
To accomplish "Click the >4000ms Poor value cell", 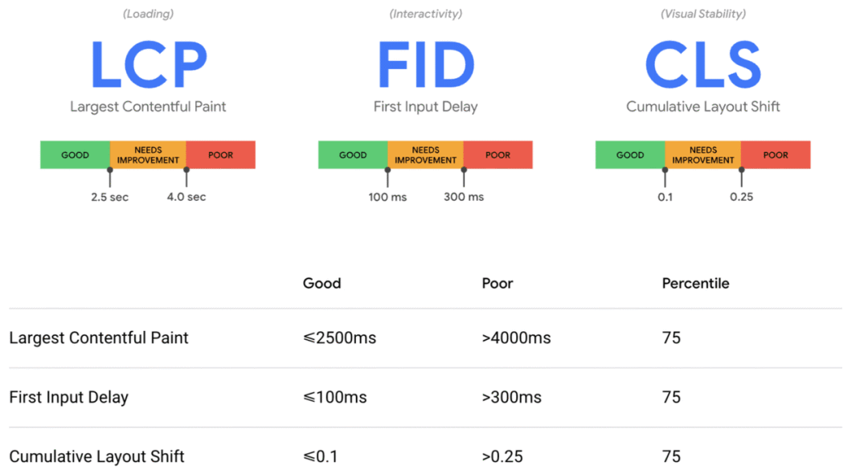I will coord(517,338).
